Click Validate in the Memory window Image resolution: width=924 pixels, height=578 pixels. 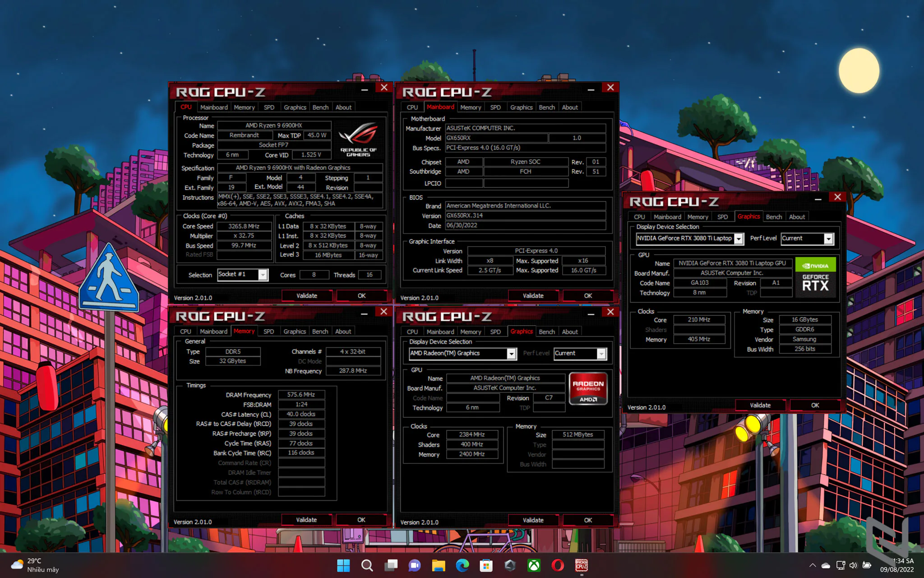point(306,520)
